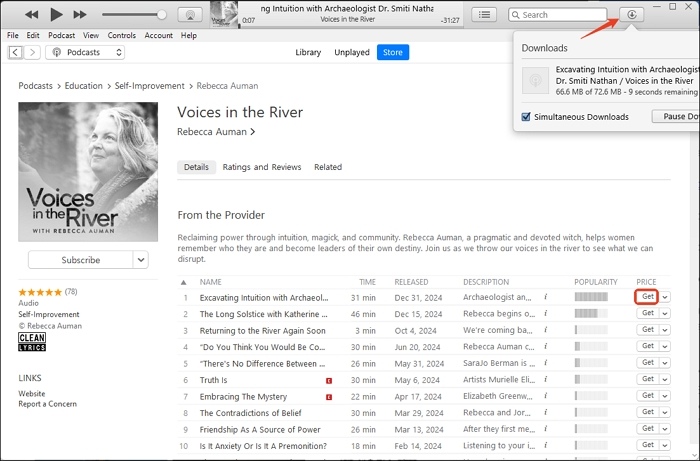Click the Podcasts breadcrumb link

pyautogui.click(x=35, y=86)
